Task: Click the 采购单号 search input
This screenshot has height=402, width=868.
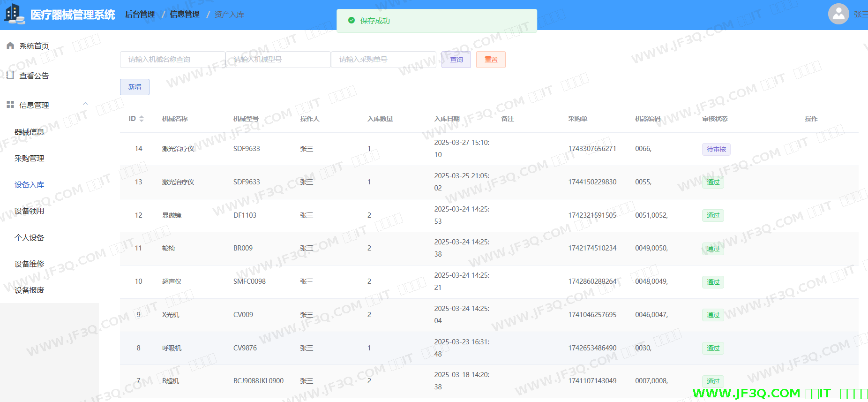Action: [x=383, y=60]
